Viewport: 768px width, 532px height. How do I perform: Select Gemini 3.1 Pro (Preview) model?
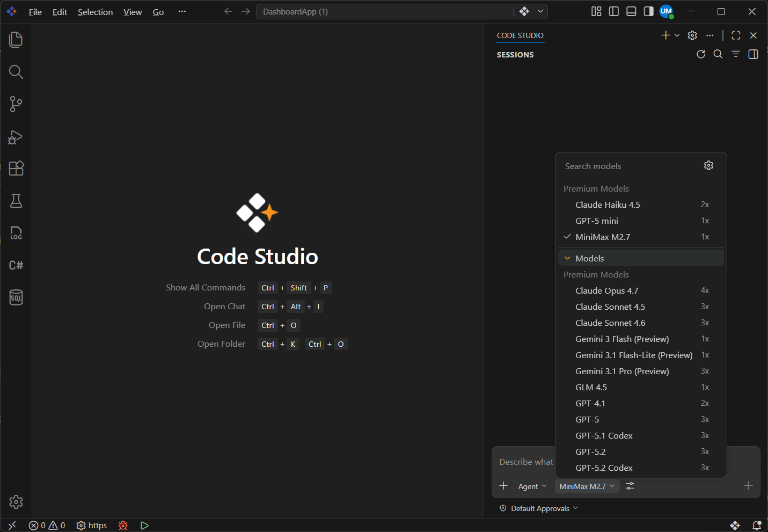[641, 371]
